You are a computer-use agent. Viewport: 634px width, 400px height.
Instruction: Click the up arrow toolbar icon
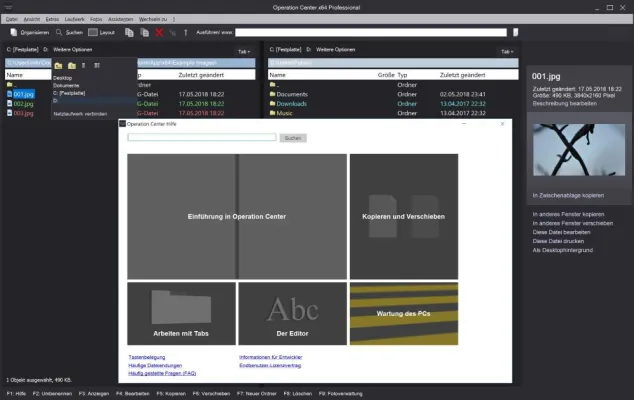[x=186, y=32]
